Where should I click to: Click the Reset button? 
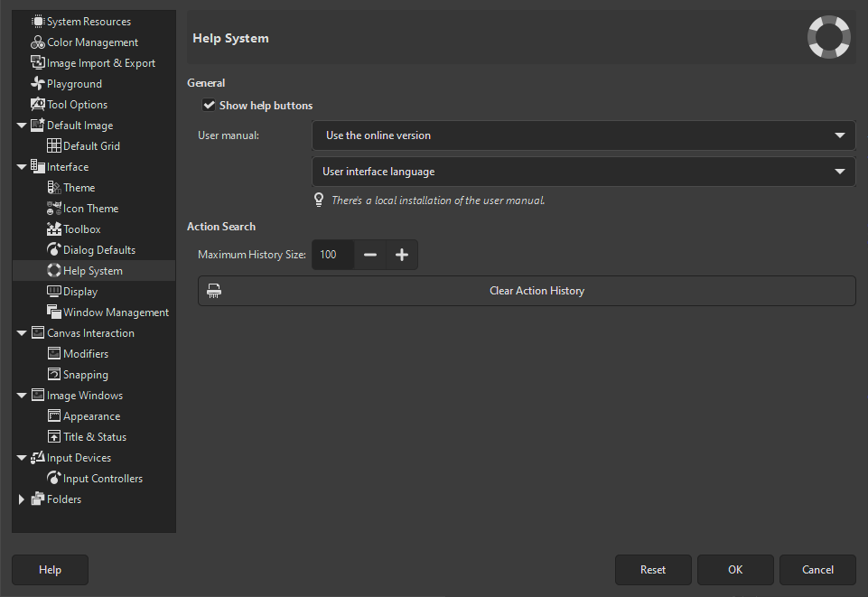[653, 570]
